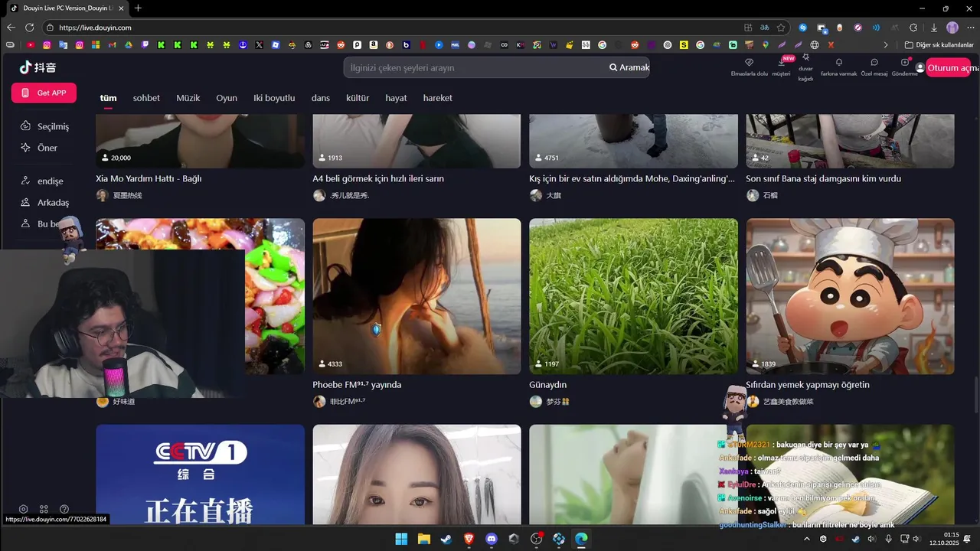Click the browser address bar URL

pyautogui.click(x=95, y=28)
